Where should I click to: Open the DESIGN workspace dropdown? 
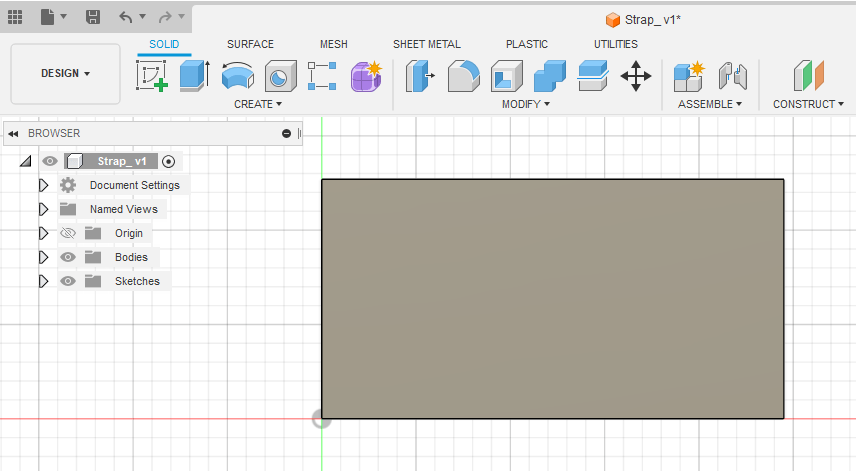pos(65,73)
